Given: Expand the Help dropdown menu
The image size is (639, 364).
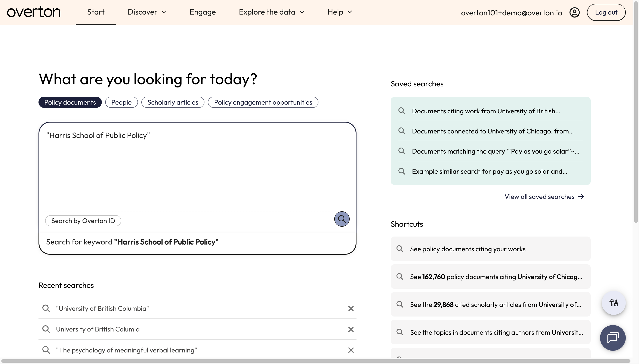Looking at the screenshot, I should (340, 12).
